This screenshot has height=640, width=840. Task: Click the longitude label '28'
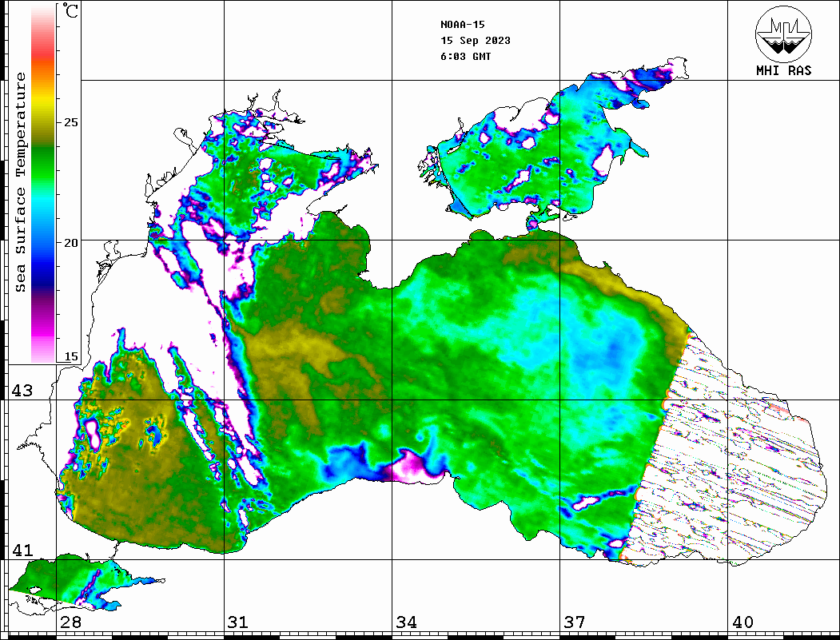[x=70, y=622]
